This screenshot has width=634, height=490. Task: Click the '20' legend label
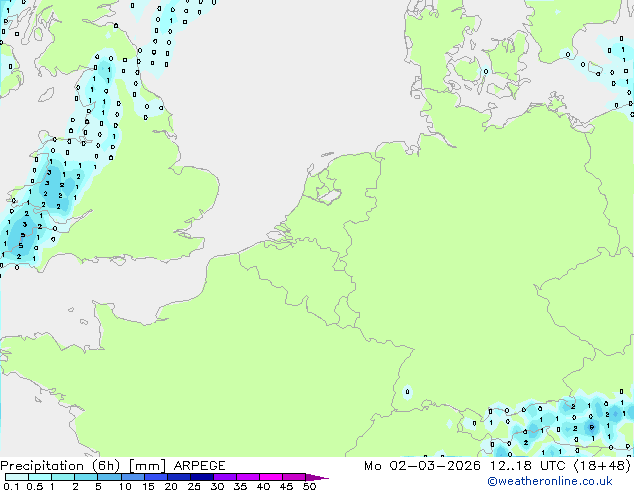[171, 486]
